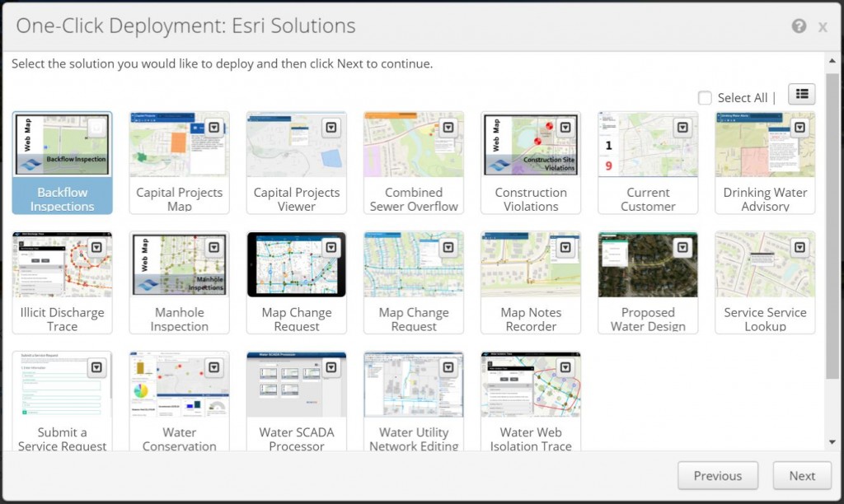Toggle the selection box on Backflow Inspections tile
This screenshot has height=504, width=844.
96,128
